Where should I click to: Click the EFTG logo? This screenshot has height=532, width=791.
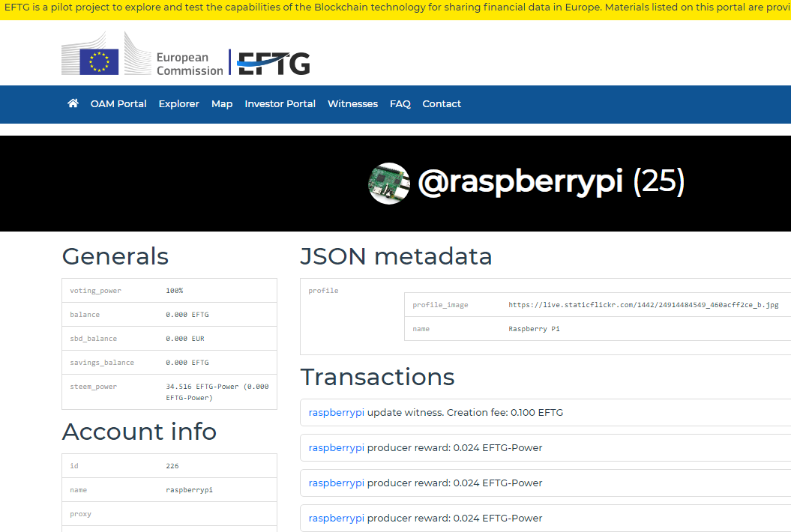point(274,63)
